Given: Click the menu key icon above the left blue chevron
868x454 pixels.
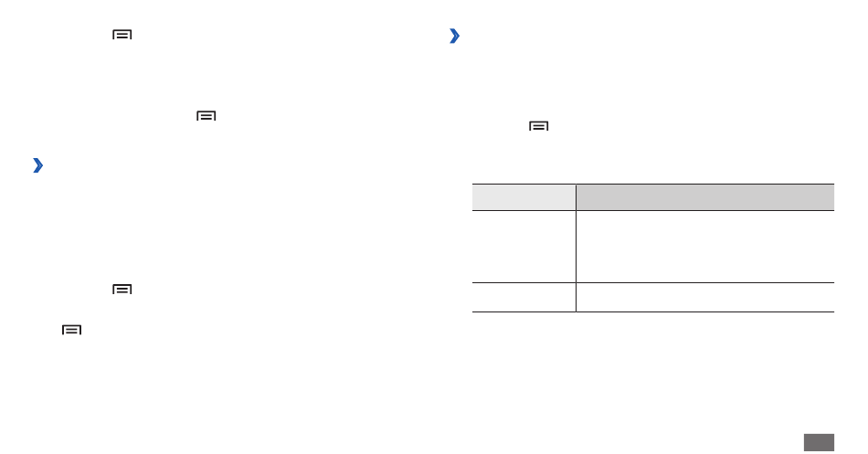Looking at the screenshot, I should (x=206, y=116).
